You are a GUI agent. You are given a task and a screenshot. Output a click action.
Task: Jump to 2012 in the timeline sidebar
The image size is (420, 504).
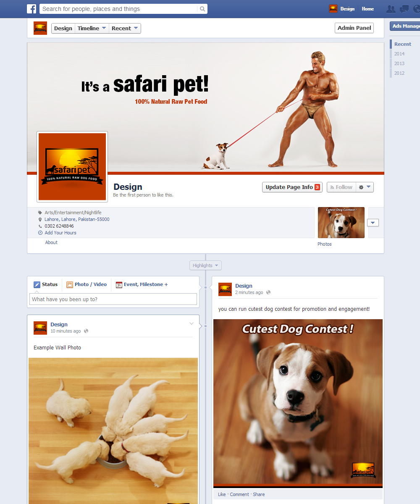coord(399,73)
